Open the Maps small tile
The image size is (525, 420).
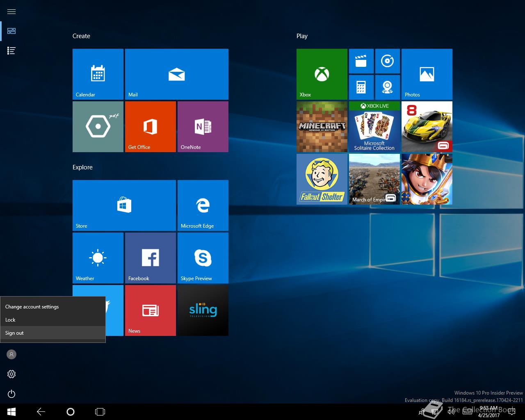coord(388,87)
